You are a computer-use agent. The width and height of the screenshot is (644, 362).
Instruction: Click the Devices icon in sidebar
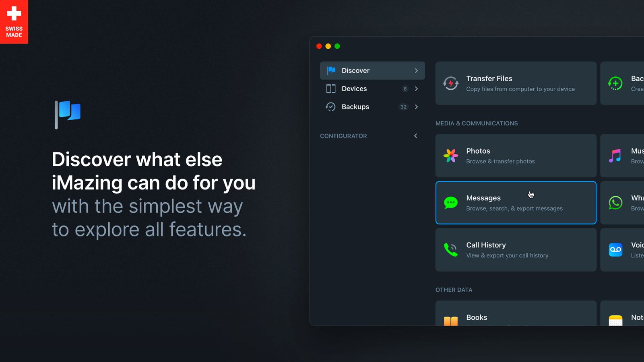331,89
